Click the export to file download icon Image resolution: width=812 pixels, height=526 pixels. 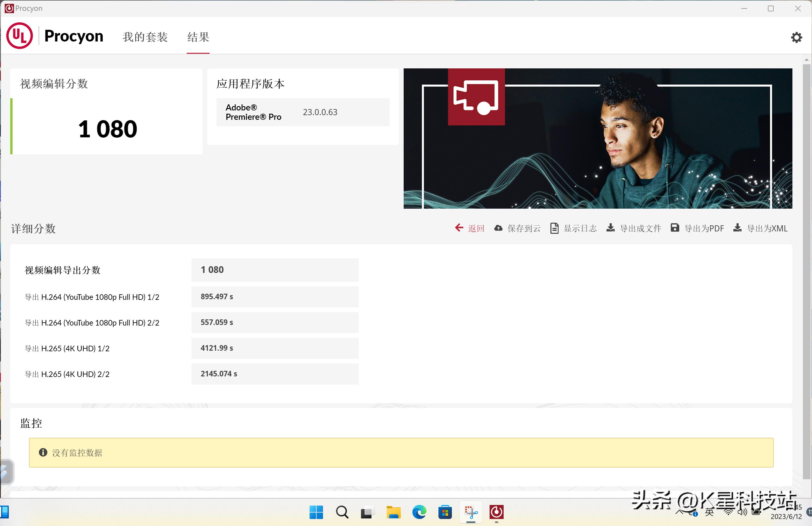[610, 228]
